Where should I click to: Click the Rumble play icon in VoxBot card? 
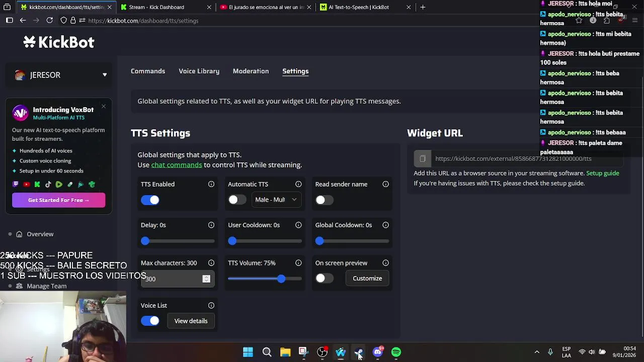(59, 185)
